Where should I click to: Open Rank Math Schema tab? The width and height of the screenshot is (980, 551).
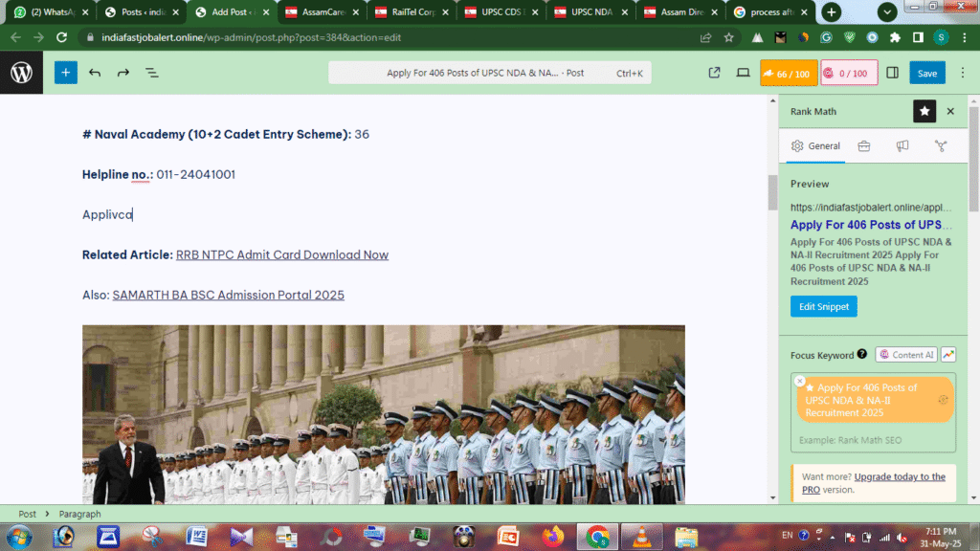click(941, 146)
